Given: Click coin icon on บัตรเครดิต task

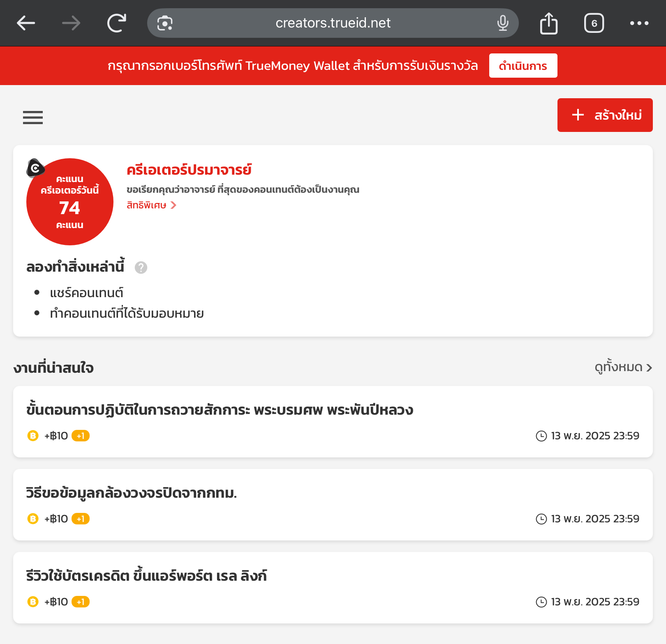Looking at the screenshot, I should point(33,602).
